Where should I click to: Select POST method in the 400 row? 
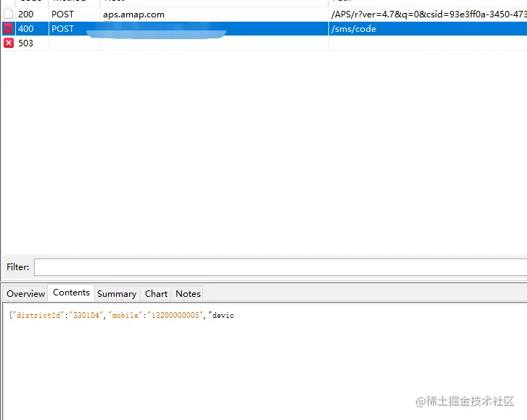62,28
